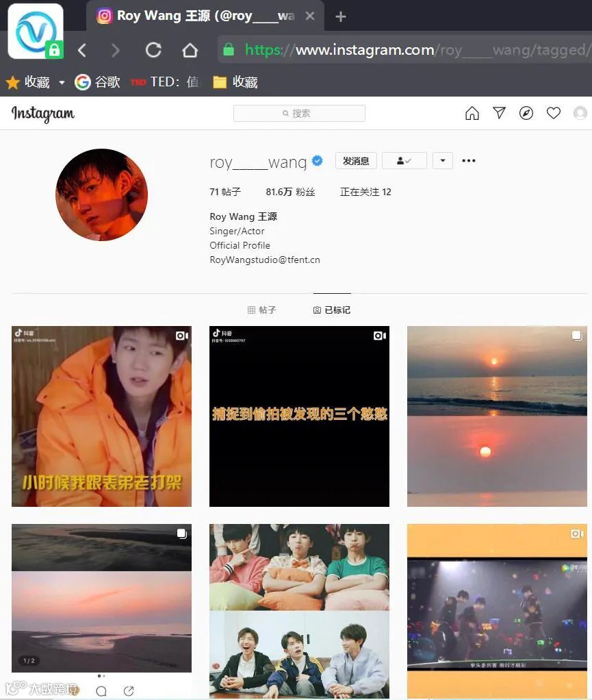Click the comment bubble icon at bottom

point(101,690)
